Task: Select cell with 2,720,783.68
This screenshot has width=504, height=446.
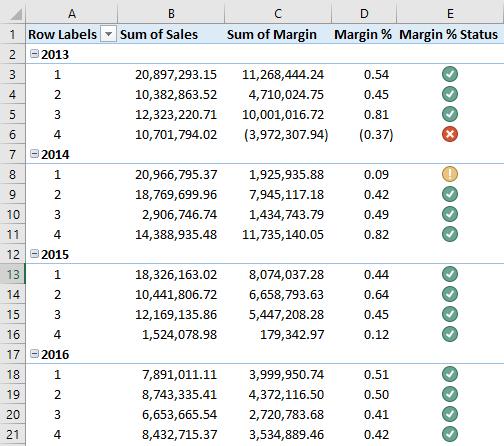Action: coord(278,414)
